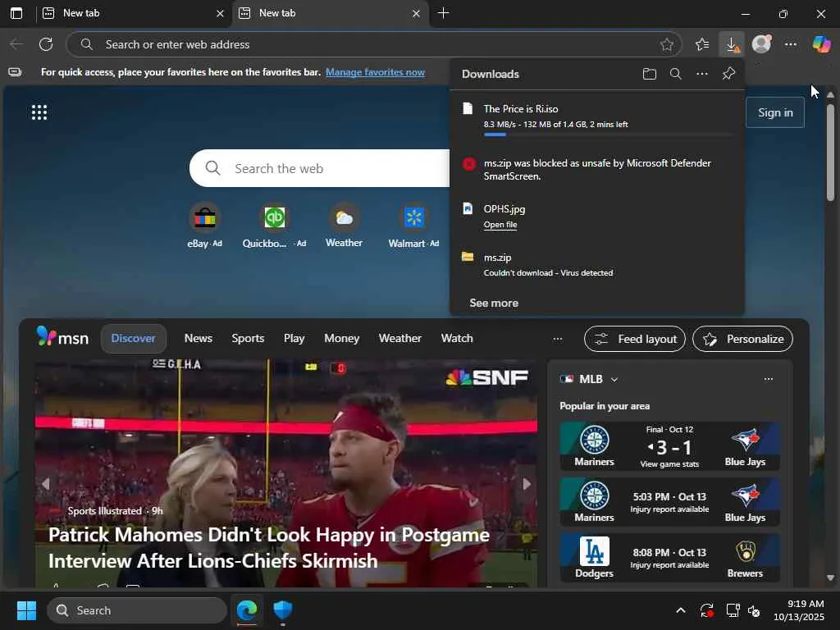Click the sync status tray icon
The height and width of the screenshot is (630, 840).
706,610
